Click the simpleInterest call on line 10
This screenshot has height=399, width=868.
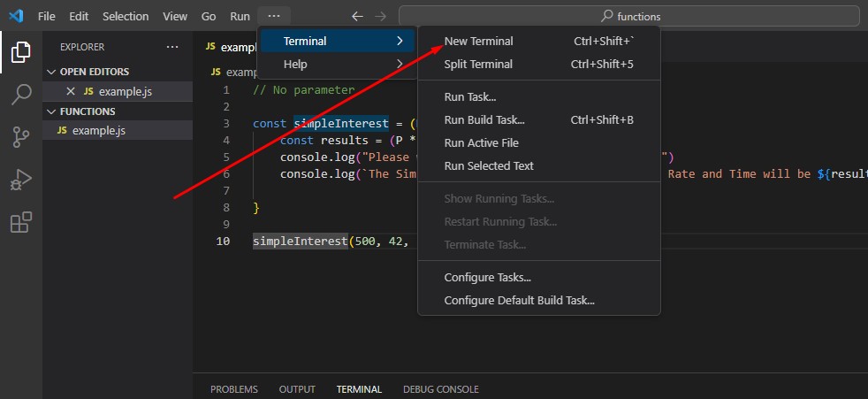tap(301, 241)
